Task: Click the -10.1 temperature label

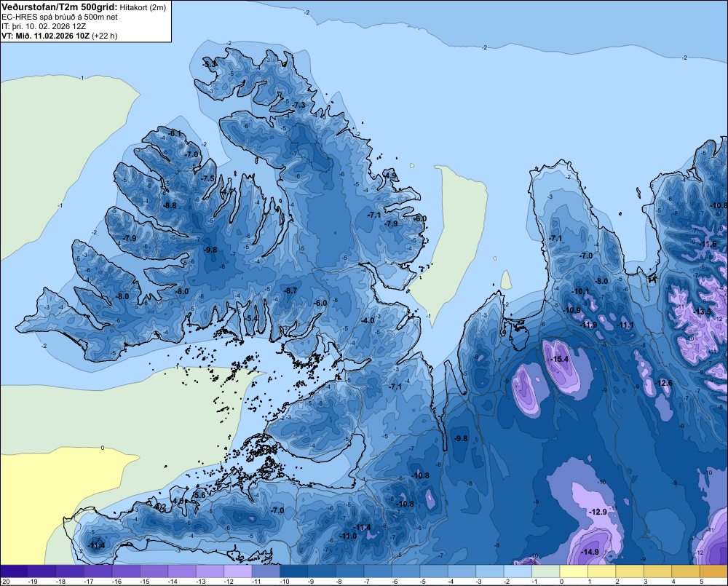Action: 580,292
